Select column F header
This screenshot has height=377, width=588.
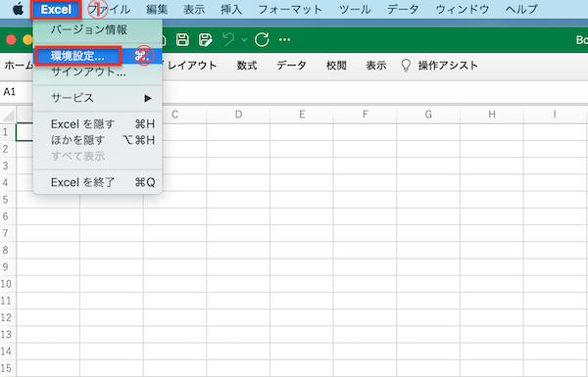click(x=365, y=115)
